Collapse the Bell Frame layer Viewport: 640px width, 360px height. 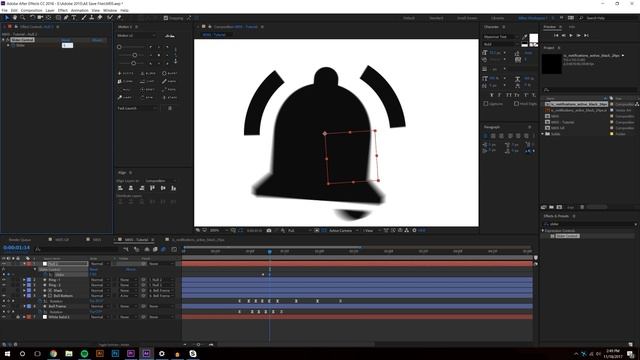pos(24,306)
